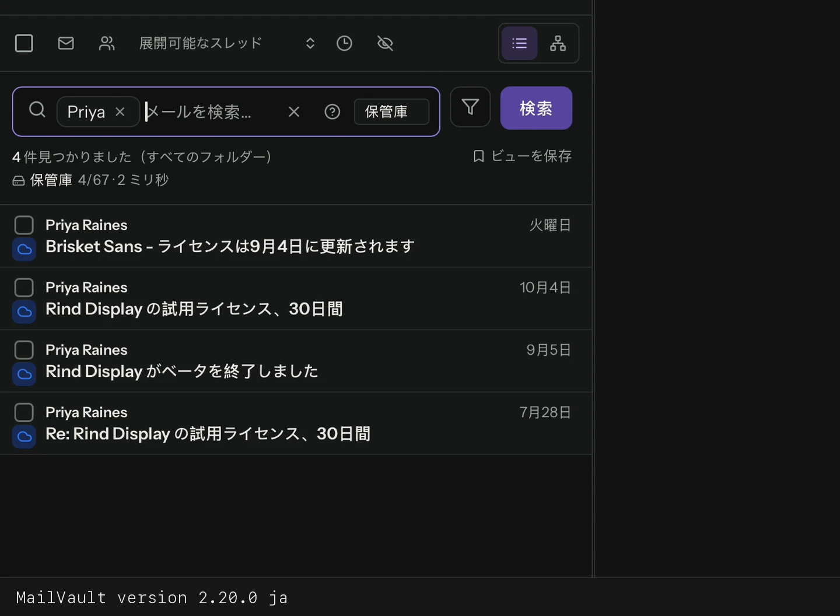Toggle the crossed-out eye visibility icon

pyautogui.click(x=385, y=43)
